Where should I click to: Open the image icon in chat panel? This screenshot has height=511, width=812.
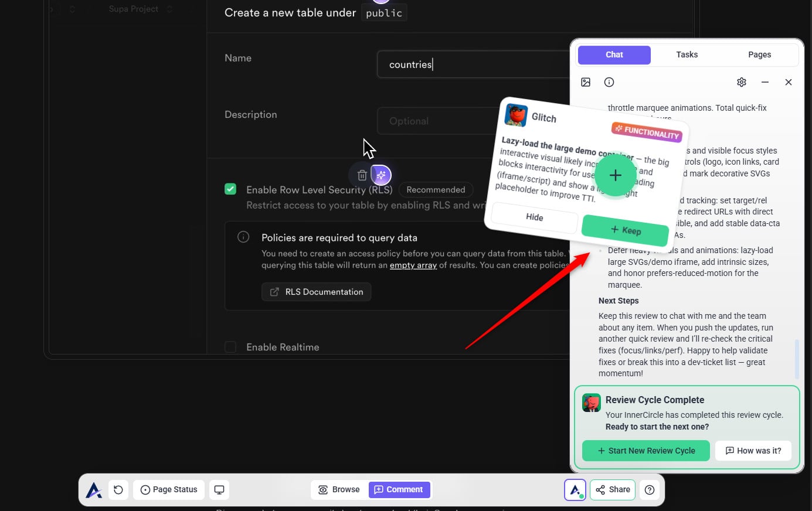click(x=586, y=82)
